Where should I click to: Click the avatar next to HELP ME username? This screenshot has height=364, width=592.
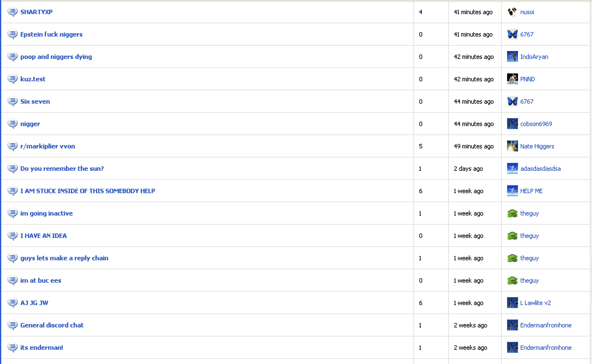pos(512,191)
